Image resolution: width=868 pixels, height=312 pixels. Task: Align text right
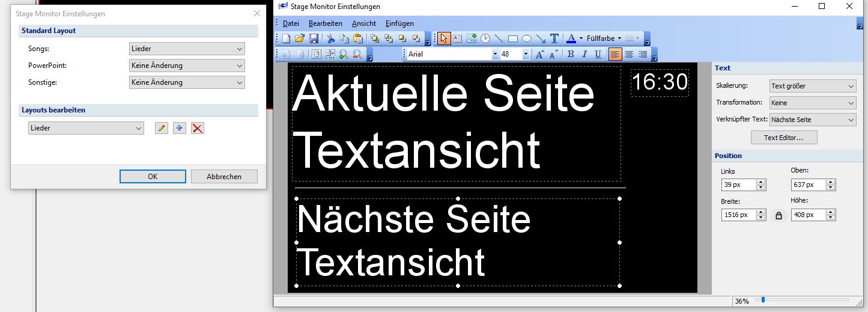point(643,54)
